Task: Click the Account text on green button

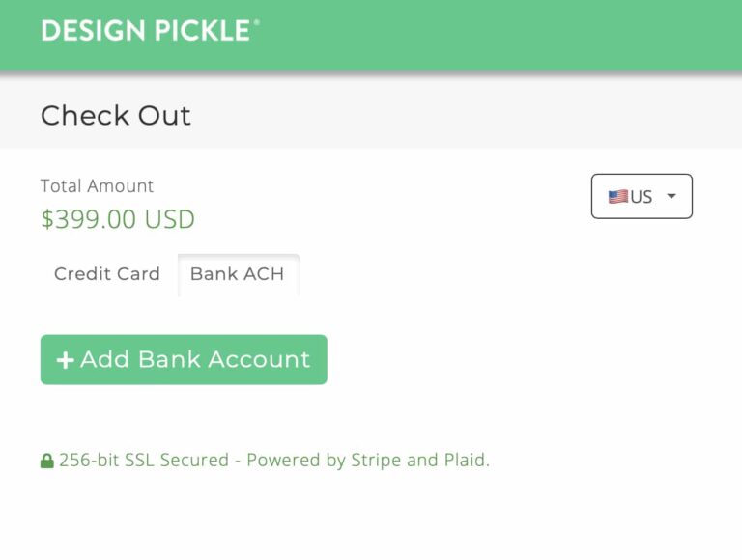Action: point(259,359)
